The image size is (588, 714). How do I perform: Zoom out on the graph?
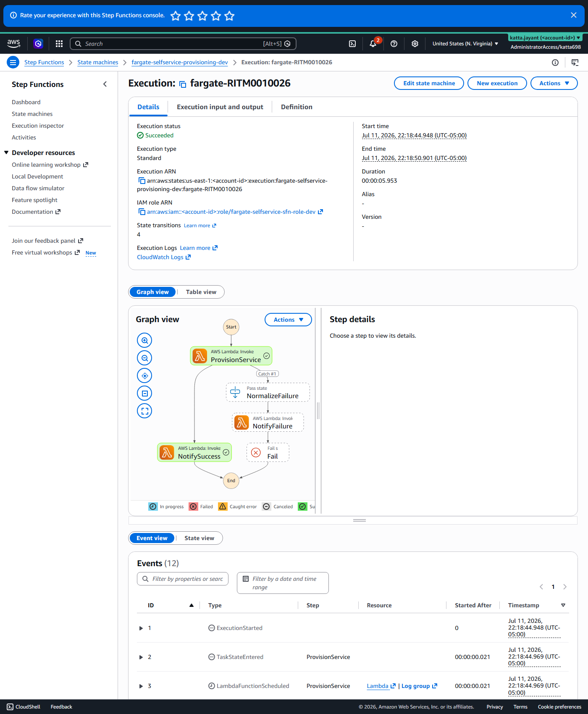tap(144, 358)
